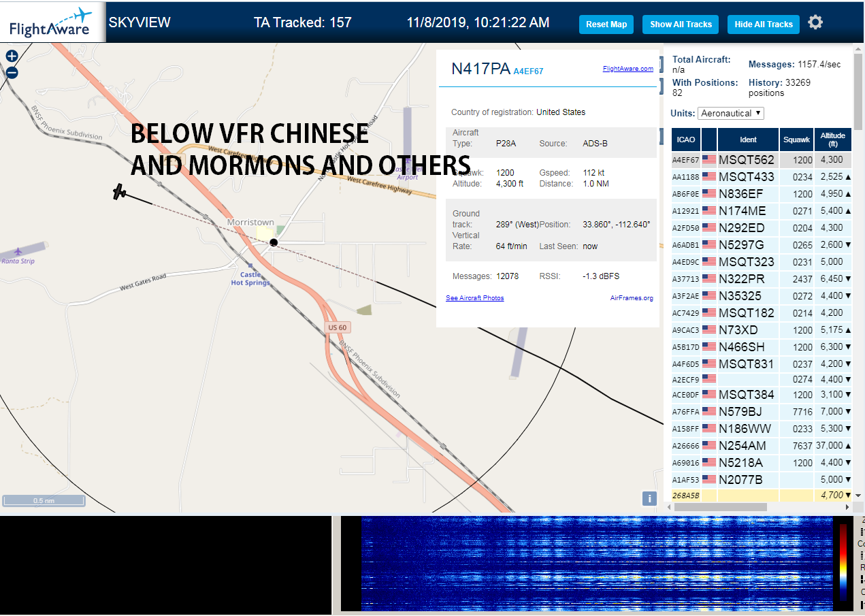
Task: Open the See Aircraft Photos link
Action: click(x=475, y=298)
